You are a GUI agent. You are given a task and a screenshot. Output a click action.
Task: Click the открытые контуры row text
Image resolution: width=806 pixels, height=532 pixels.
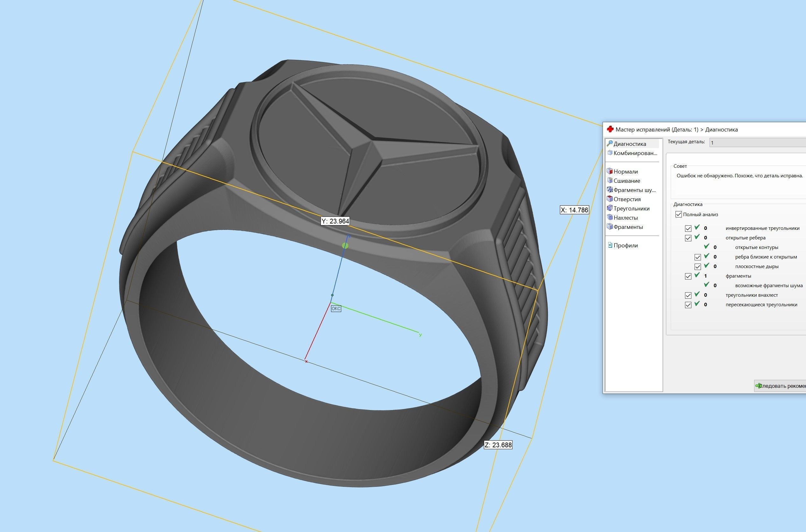click(756, 247)
